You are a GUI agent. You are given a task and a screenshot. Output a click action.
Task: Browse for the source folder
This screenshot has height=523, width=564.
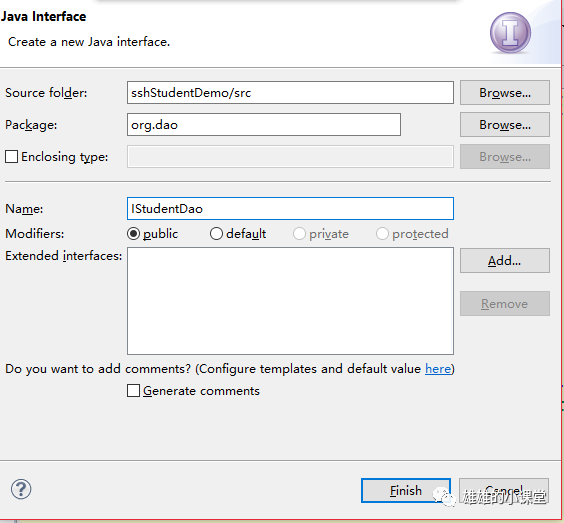coord(505,92)
